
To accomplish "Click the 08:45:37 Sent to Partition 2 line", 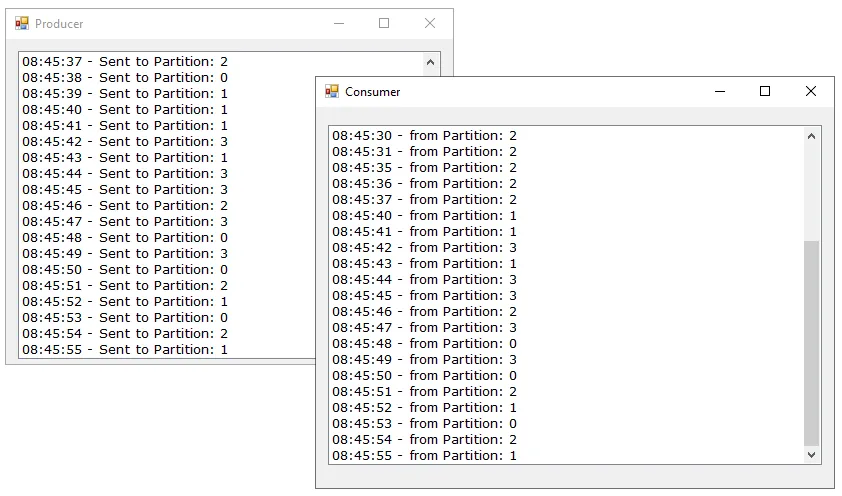I will tap(125, 61).
